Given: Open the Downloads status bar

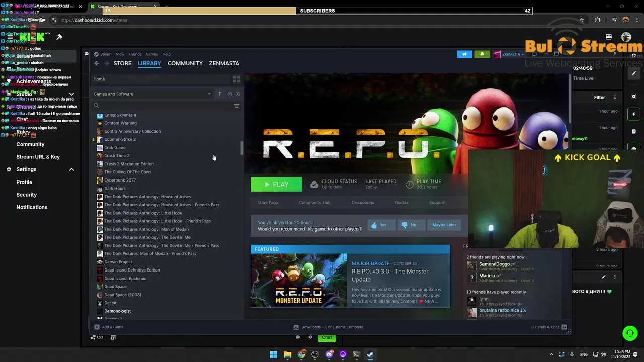Looking at the screenshot, I should [x=329, y=327].
